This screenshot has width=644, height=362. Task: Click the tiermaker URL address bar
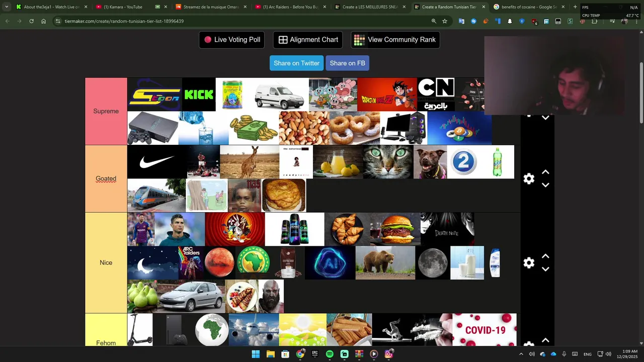tap(242, 21)
